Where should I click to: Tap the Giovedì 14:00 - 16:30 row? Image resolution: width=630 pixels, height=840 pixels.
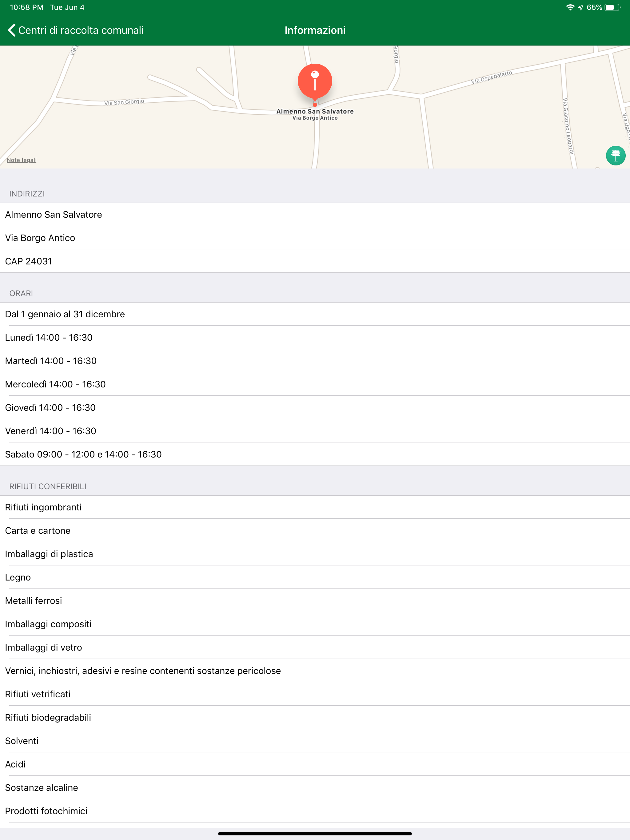(315, 407)
